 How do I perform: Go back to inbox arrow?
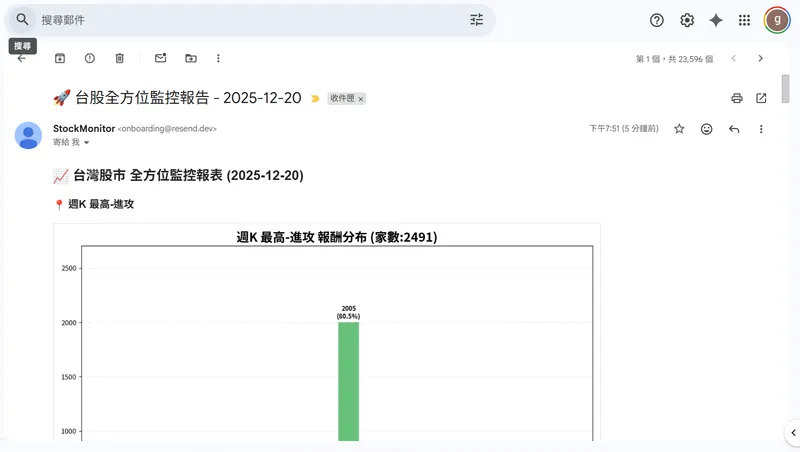coord(21,59)
